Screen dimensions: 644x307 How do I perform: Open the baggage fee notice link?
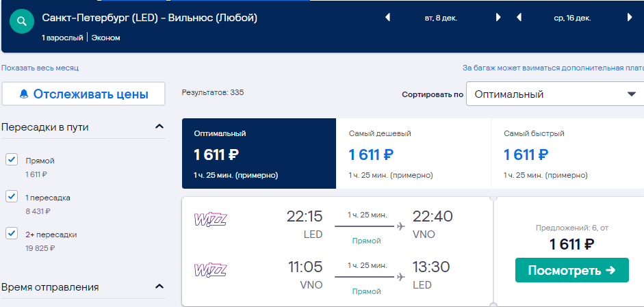click(553, 68)
